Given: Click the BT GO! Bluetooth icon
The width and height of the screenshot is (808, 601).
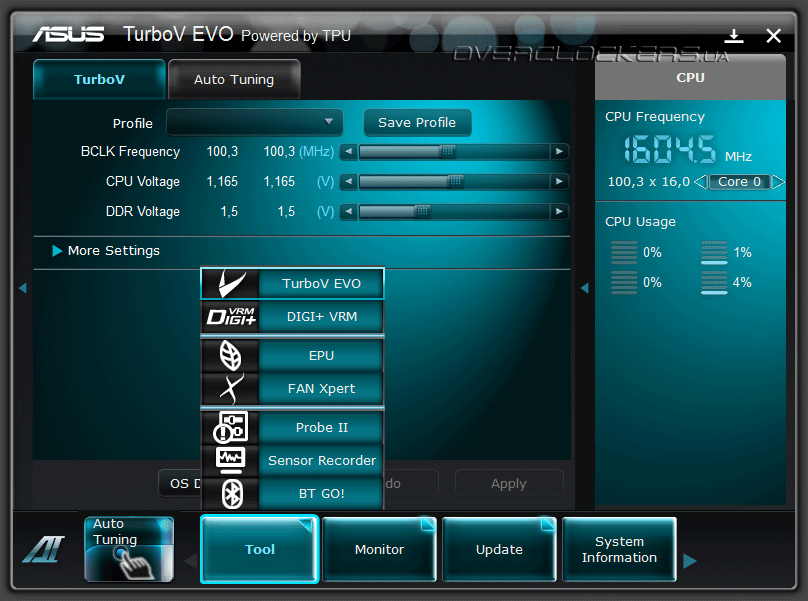Looking at the screenshot, I should pos(230,493).
